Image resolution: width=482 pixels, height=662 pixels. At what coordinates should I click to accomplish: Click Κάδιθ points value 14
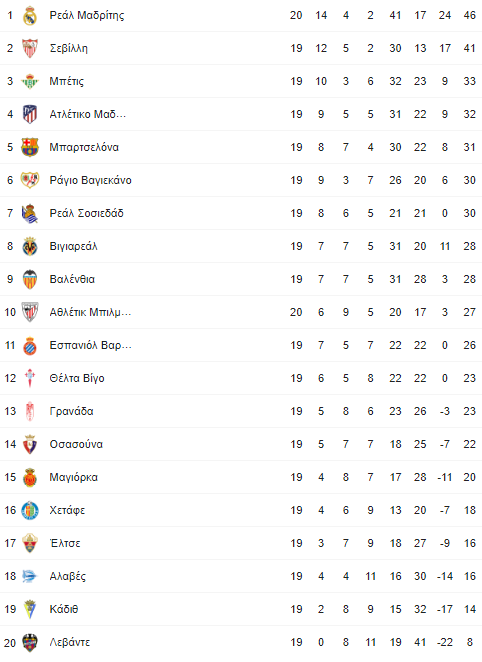click(470, 609)
